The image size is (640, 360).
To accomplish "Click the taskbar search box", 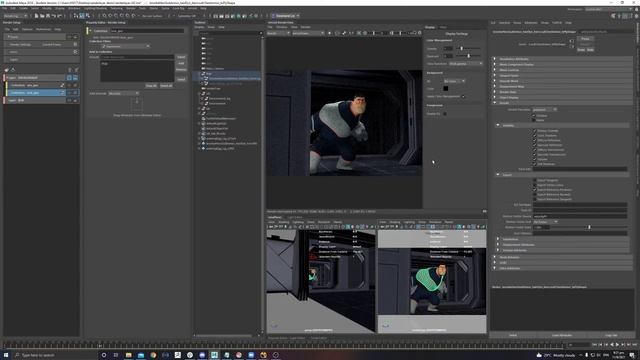I will click(55, 355).
